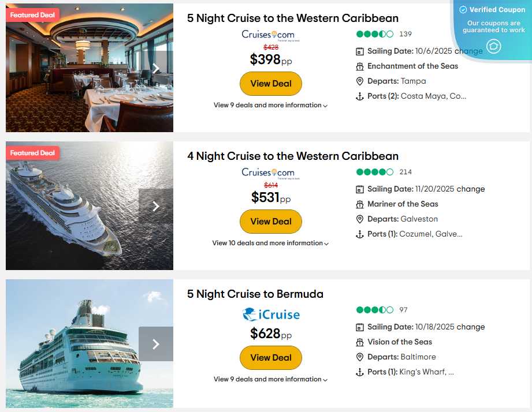The width and height of the screenshot is (532, 412).
Task: Click the Verified Coupon checkmark badge
Action: pyautogui.click(x=463, y=9)
